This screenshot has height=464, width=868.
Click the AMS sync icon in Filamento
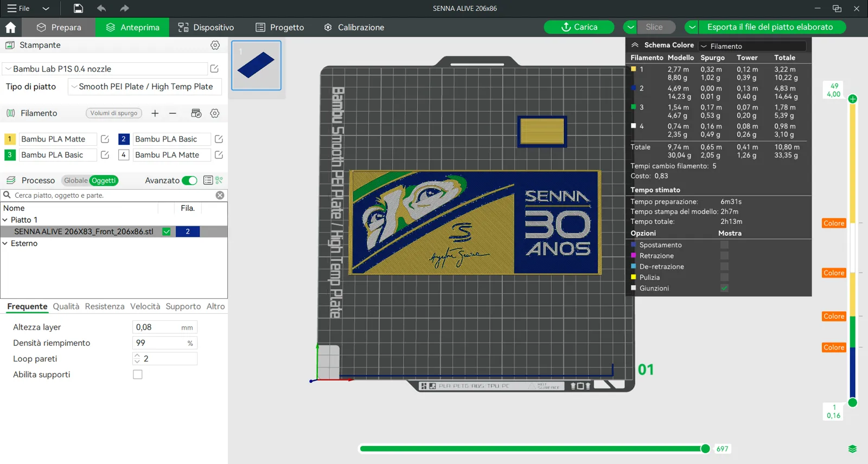pyautogui.click(x=196, y=113)
